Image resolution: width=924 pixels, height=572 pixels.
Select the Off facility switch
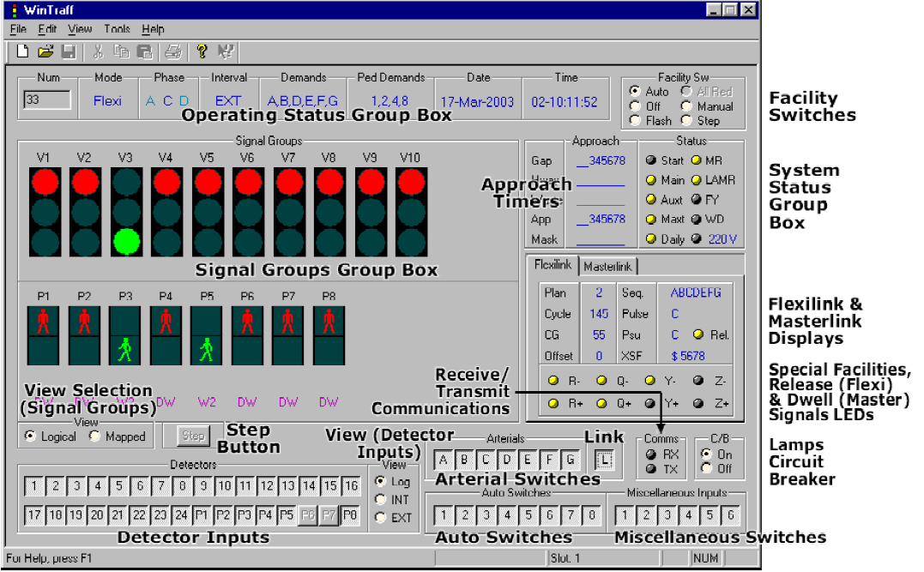pos(635,106)
